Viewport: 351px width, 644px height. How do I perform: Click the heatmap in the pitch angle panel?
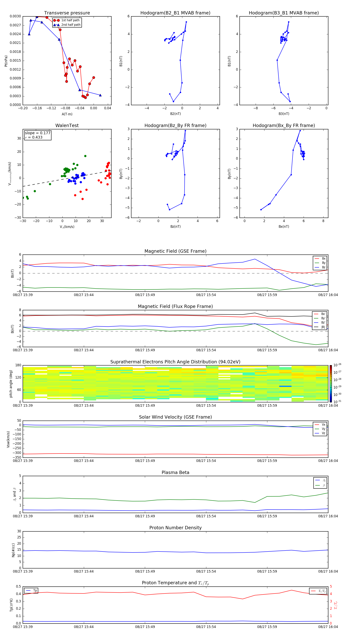coord(175,383)
